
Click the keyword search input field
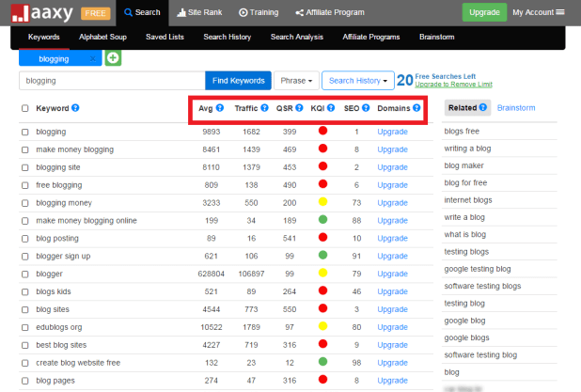click(x=112, y=81)
